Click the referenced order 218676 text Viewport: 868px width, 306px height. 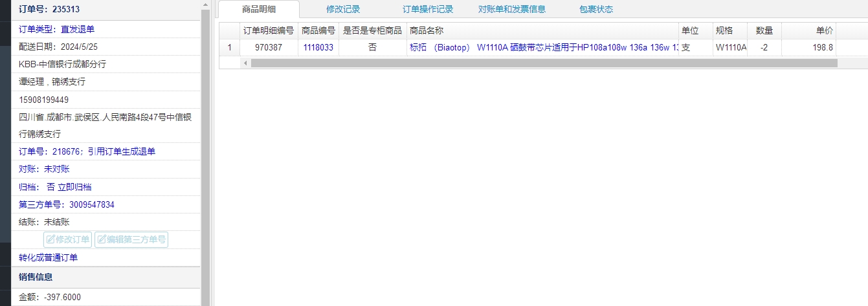click(87, 151)
